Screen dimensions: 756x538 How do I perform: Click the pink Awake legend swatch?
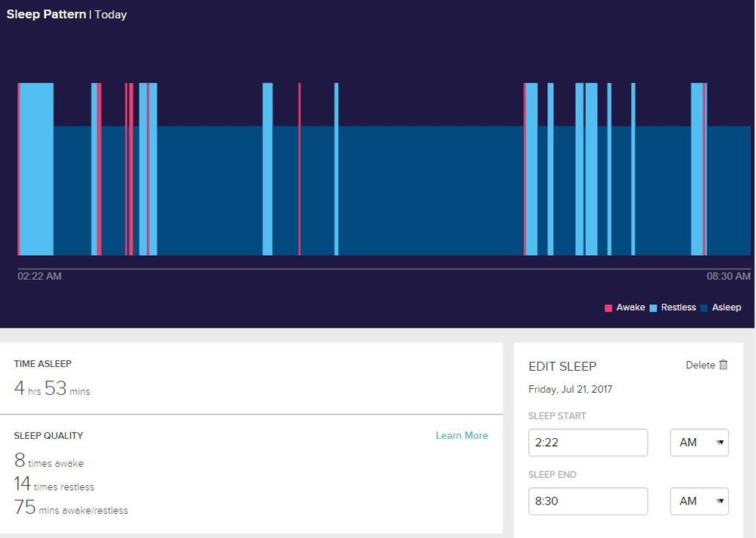[608, 308]
